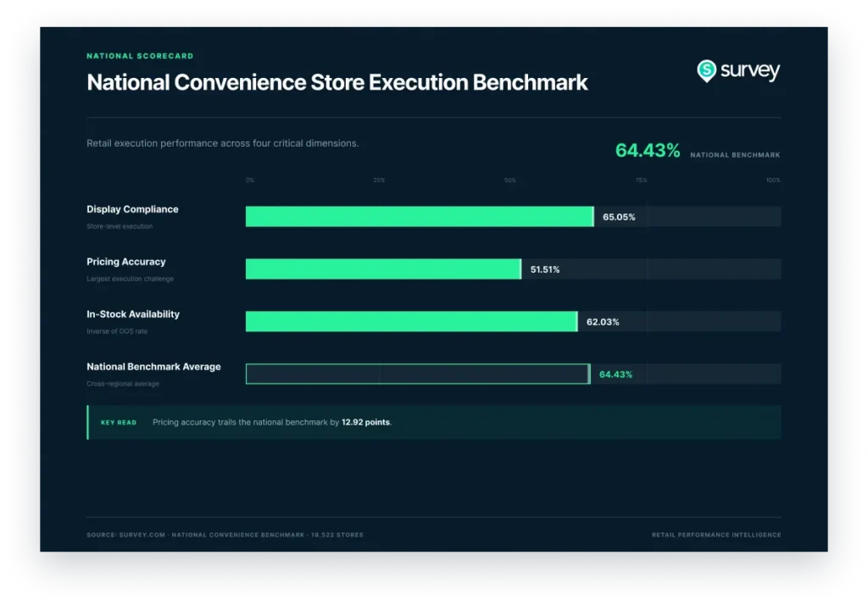The image size is (868, 605).
Task: Click the green 64.43% bar value
Action: pyautogui.click(x=615, y=375)
